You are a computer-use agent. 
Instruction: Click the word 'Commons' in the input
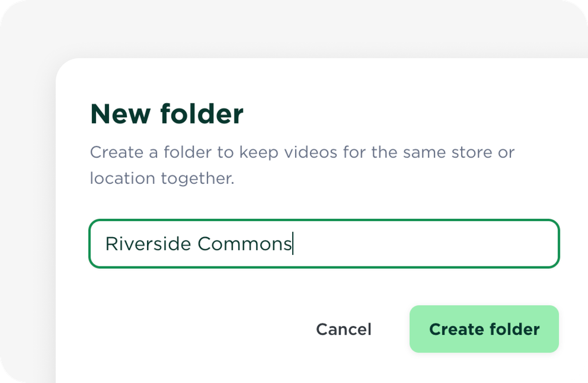[x=245, y=244]
